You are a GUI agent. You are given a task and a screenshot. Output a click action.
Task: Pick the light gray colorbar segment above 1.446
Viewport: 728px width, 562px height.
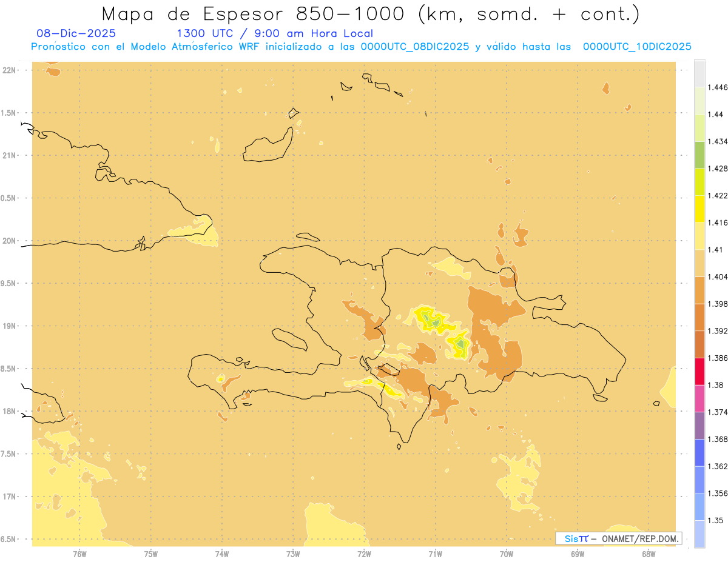tap(699, 73)
